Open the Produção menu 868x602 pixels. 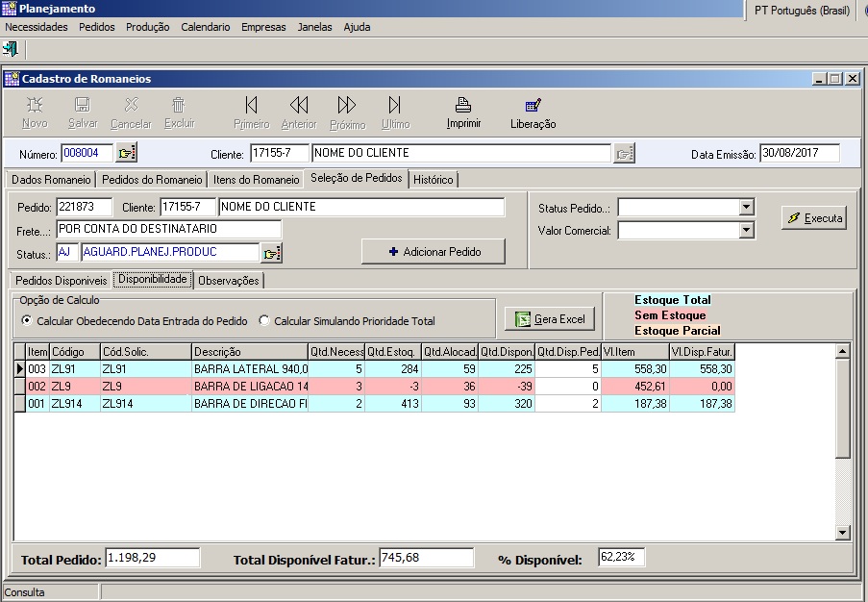(x=147, y=27)
